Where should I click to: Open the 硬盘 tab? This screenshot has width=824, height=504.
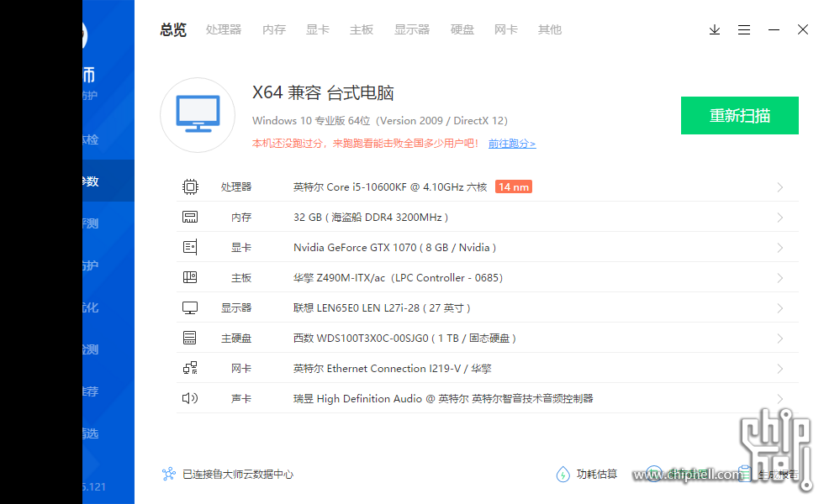(462, 30)
